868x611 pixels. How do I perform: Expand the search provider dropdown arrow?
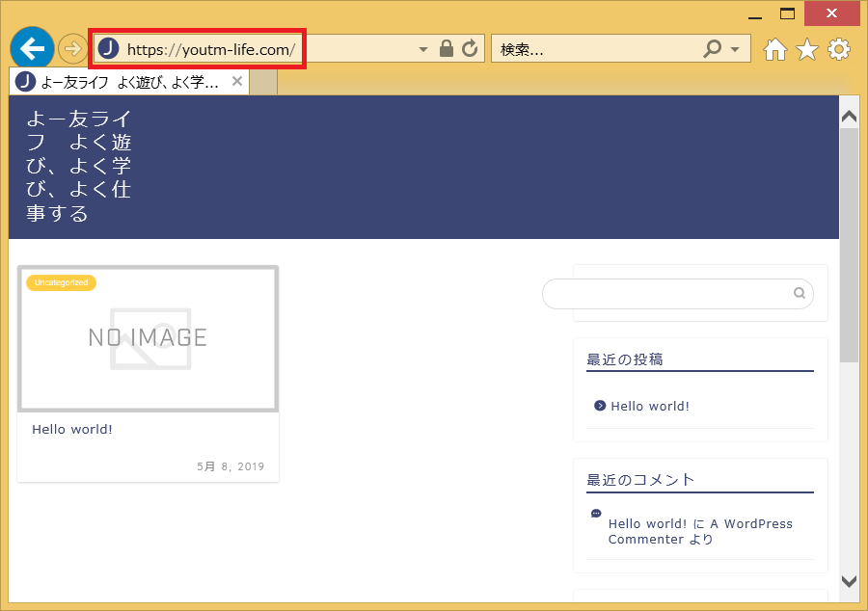pos(735,49)
